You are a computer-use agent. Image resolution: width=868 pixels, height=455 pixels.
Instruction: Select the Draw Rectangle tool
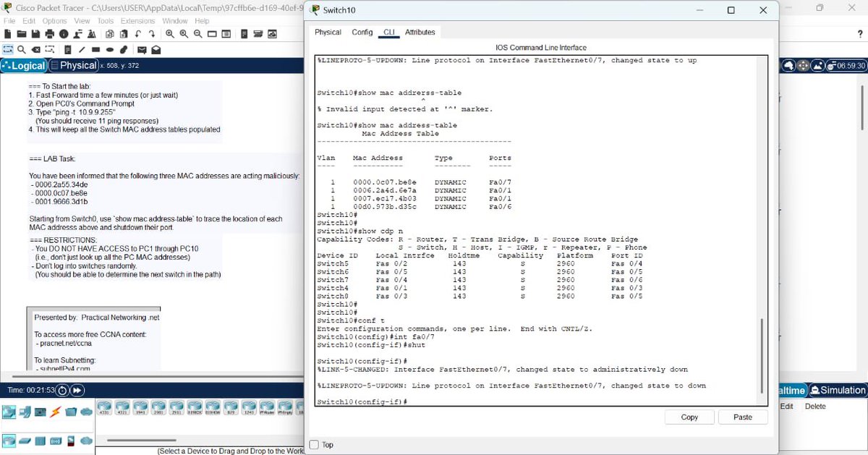click(96, 50)
